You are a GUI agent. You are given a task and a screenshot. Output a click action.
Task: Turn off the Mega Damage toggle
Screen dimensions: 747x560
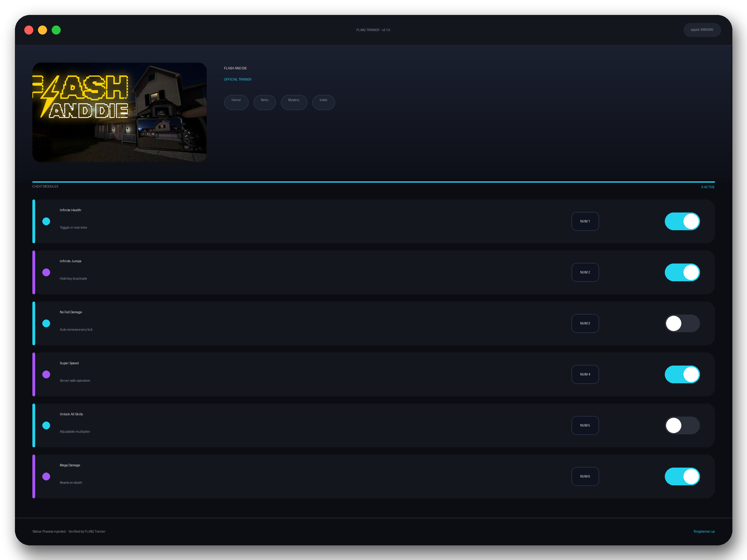[682, 476]
